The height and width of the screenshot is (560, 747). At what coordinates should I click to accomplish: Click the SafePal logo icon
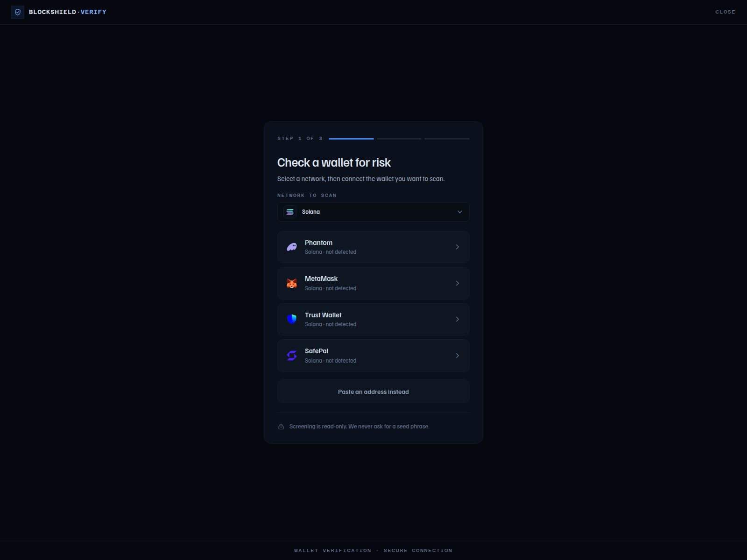(x=292, y=356)
